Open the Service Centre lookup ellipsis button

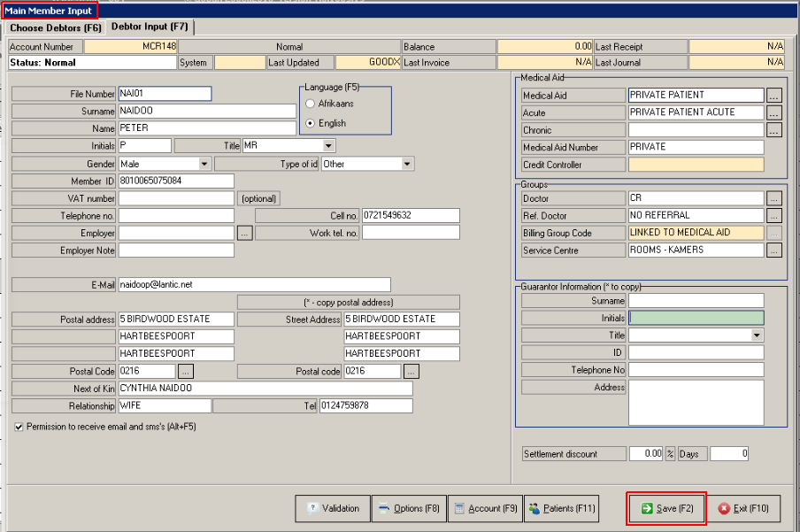pos(774,251)
